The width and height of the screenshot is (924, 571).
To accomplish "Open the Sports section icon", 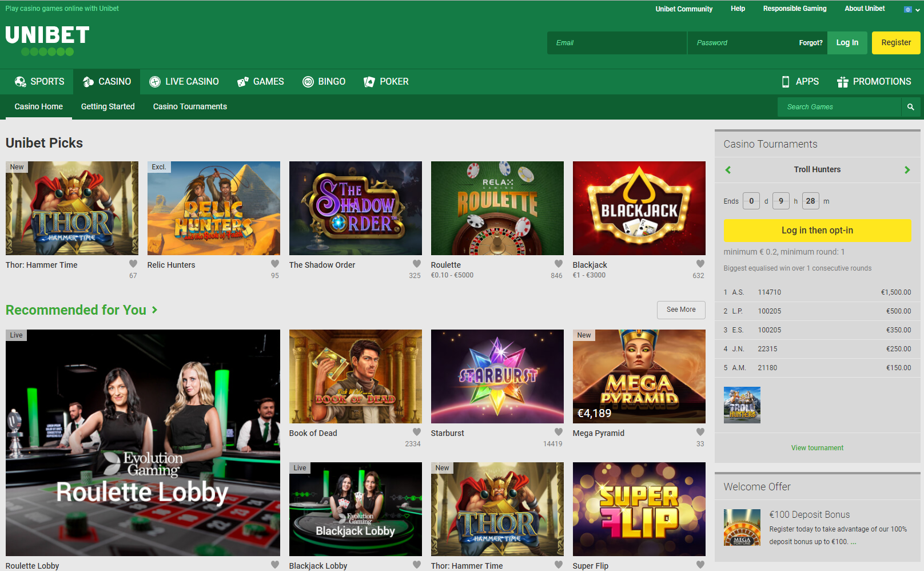I will point(21,82).
